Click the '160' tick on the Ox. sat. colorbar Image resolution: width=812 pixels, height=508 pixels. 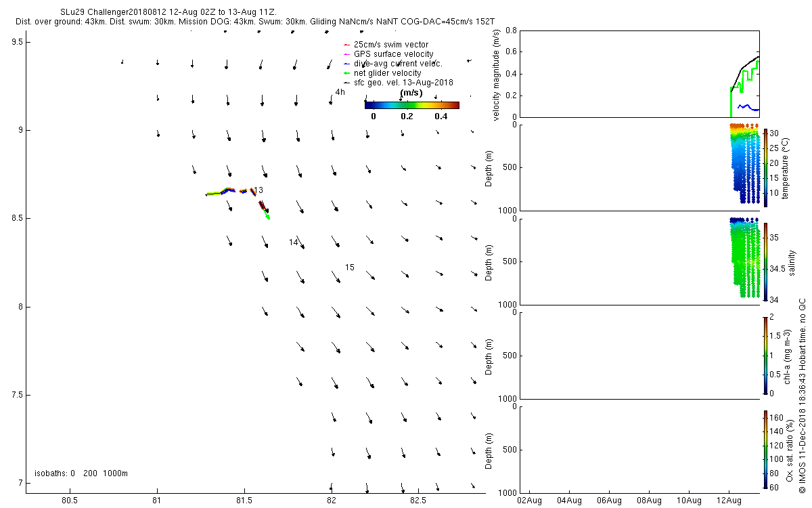pyautogui.click(x=776, y=419)
